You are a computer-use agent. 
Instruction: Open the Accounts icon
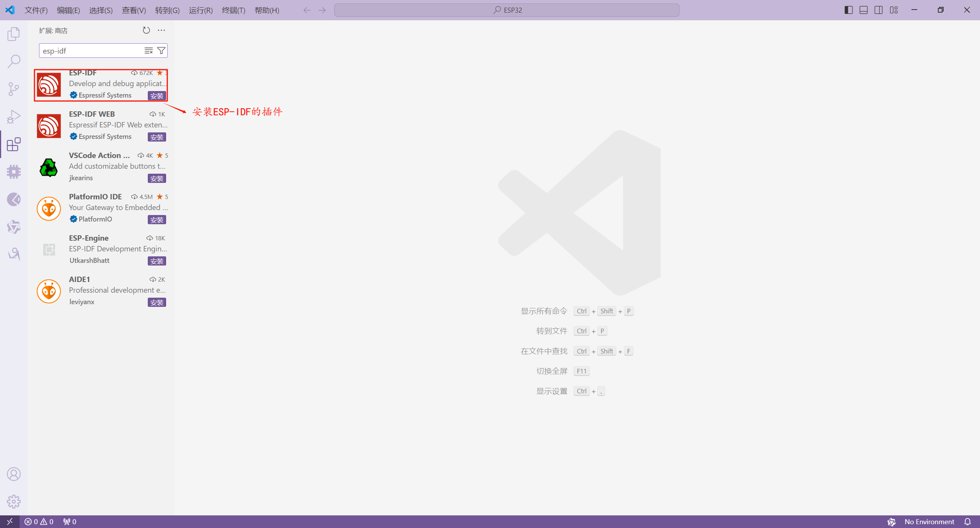pyautogui.click(x=14, y=474)
